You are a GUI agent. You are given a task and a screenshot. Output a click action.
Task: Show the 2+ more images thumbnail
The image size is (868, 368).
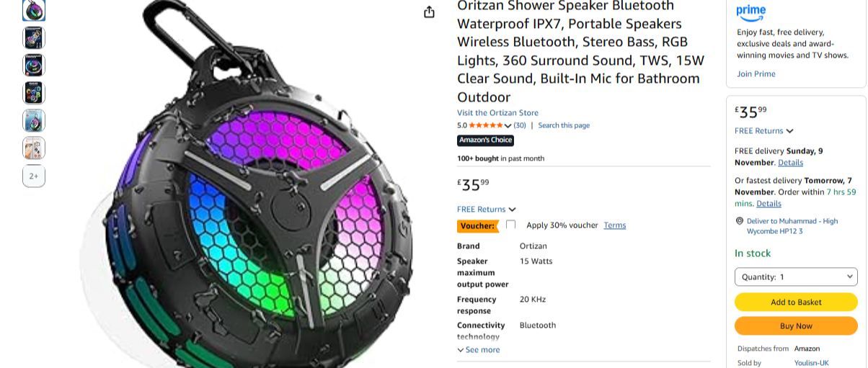[x=34, y=176]
